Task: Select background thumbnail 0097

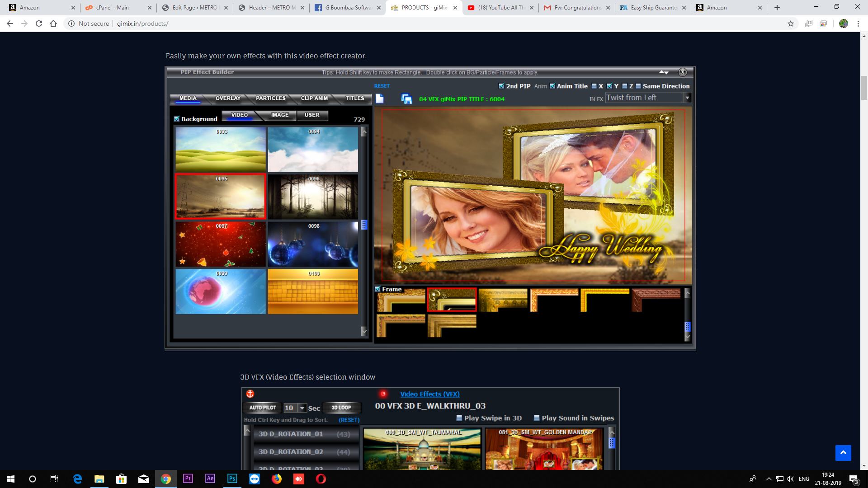Action: coord(220,244)
